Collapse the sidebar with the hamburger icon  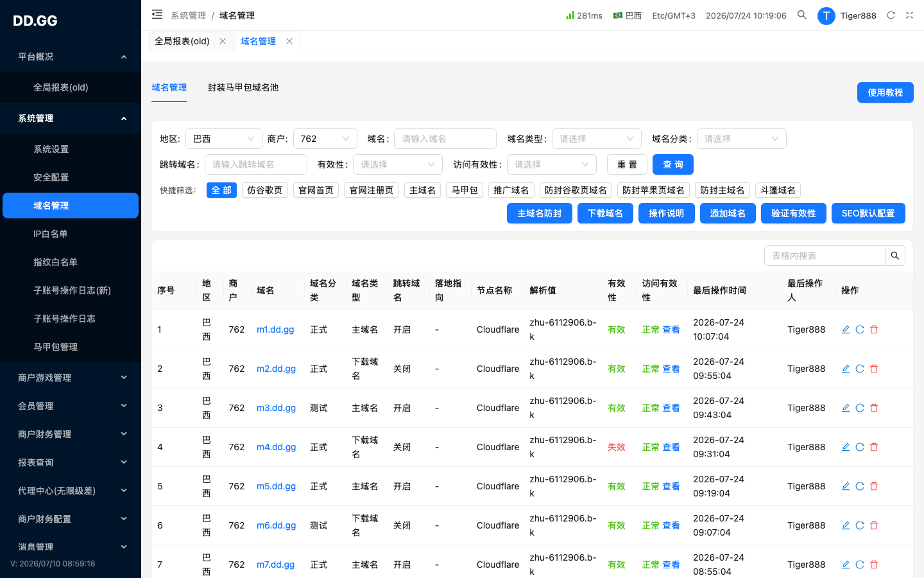click(157, 14)
